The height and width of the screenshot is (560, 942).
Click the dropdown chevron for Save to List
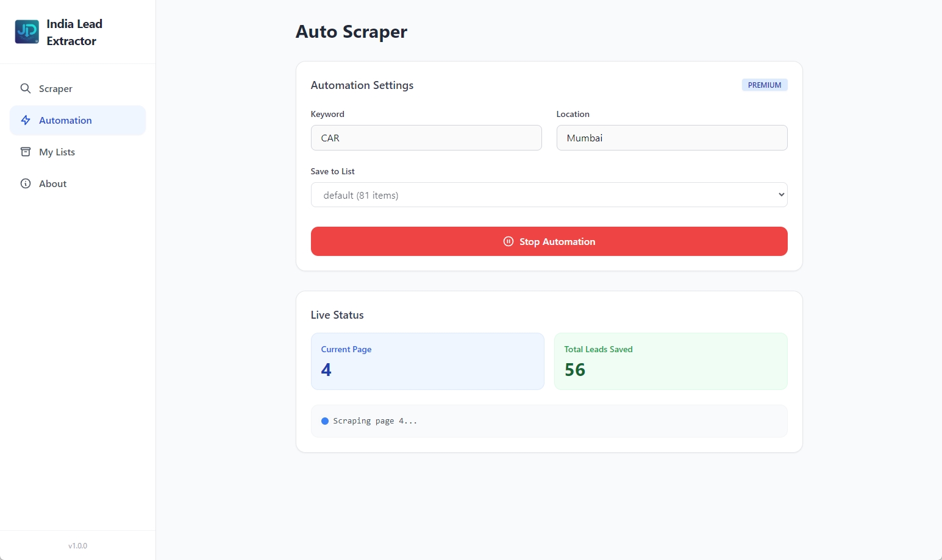tap(781, 195)
